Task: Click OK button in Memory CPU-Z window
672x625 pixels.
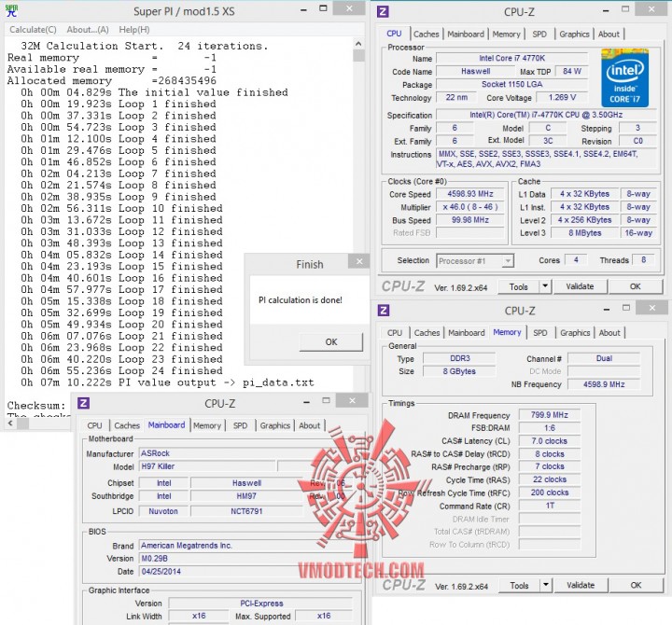Action: point(636,585)
